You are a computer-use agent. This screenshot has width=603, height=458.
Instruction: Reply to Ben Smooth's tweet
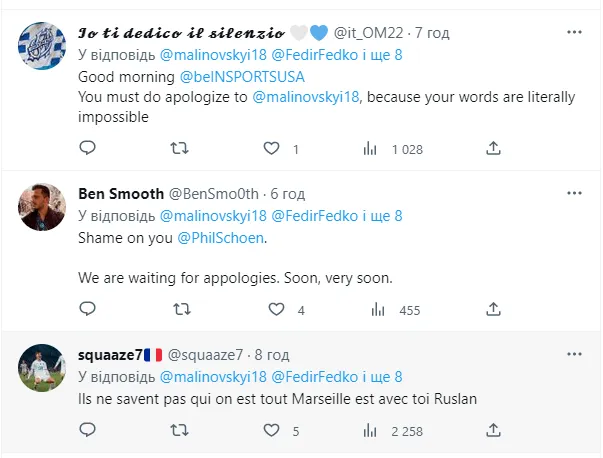87,310
